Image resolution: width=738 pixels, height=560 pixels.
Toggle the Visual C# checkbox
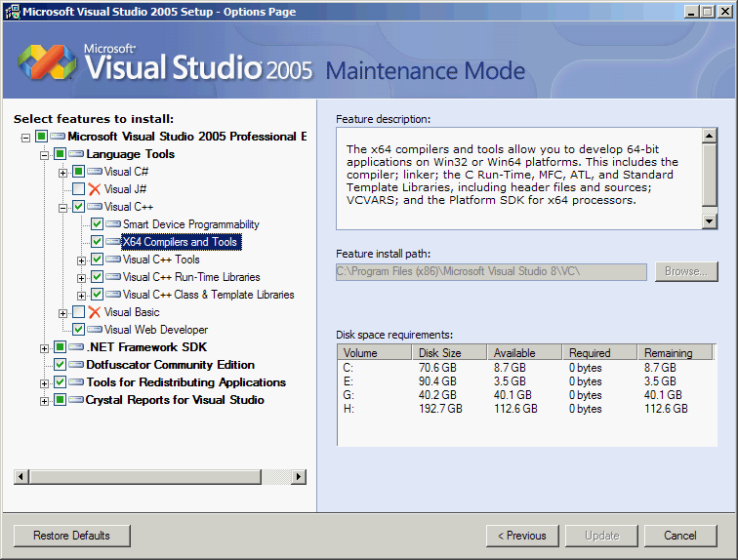[x=79, y=171]
